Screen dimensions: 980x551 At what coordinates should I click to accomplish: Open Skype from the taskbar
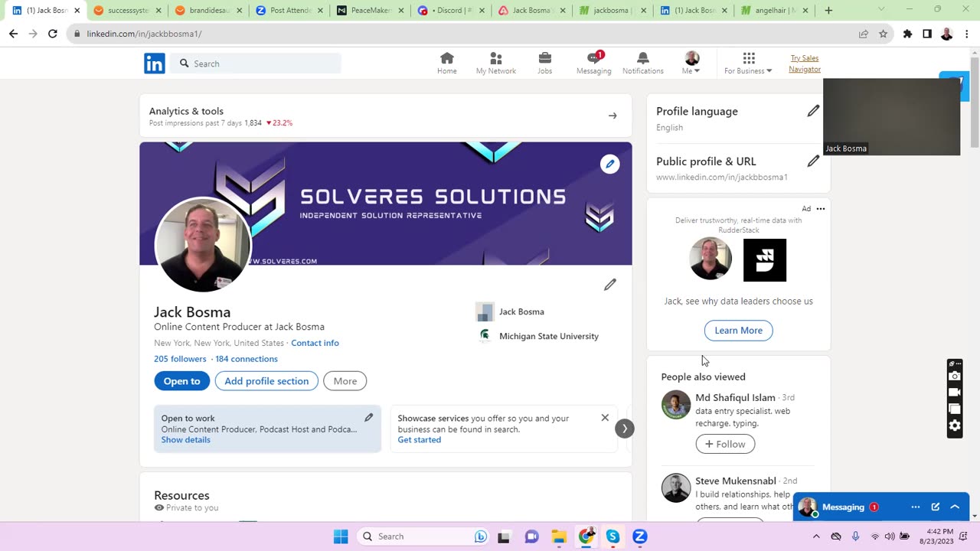tap(612, 536)
